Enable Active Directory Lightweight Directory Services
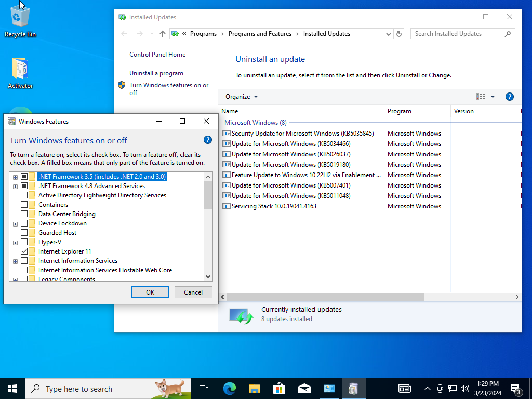Viewport: 532px width, 399px height. tap(24, 195)
